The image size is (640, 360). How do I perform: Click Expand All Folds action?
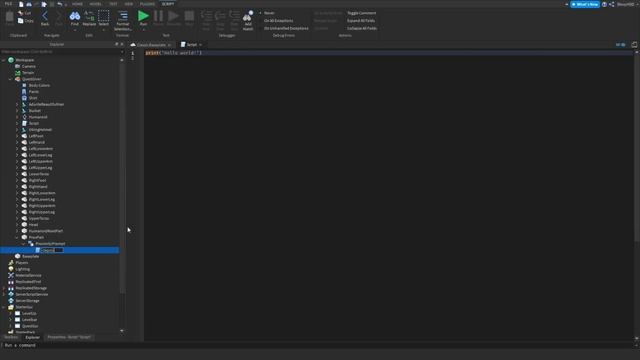click(361, 20)
